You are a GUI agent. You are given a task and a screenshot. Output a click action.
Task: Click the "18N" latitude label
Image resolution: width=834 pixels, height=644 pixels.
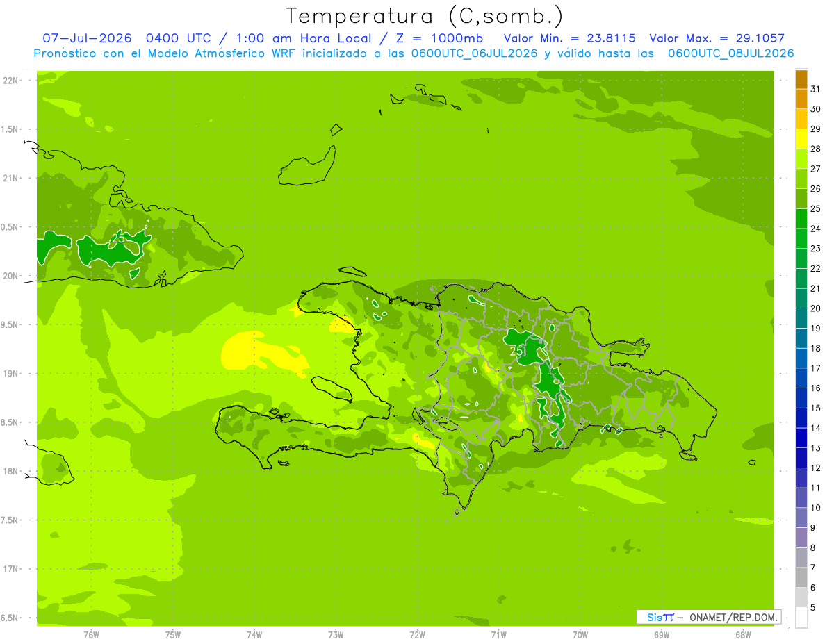pyautogui.click(x=10, y=471)
